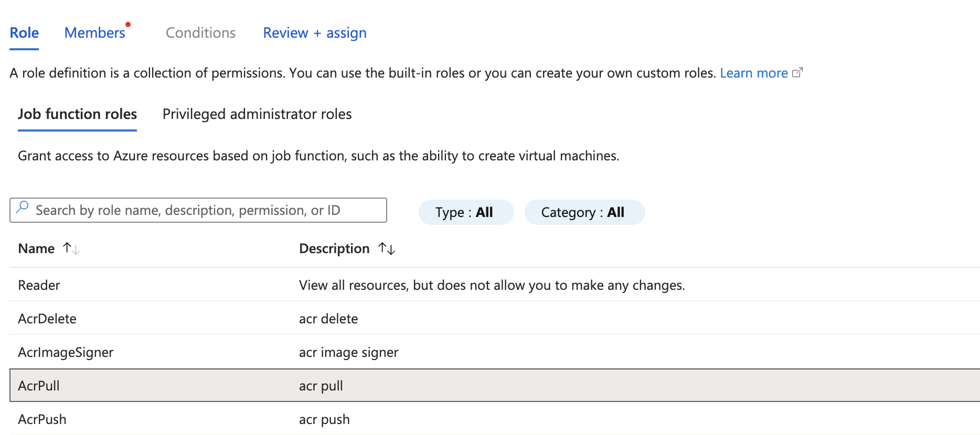Show Privileged administrator roles
The width and height of the screenshot is (980, 435).
click(257, 114)
